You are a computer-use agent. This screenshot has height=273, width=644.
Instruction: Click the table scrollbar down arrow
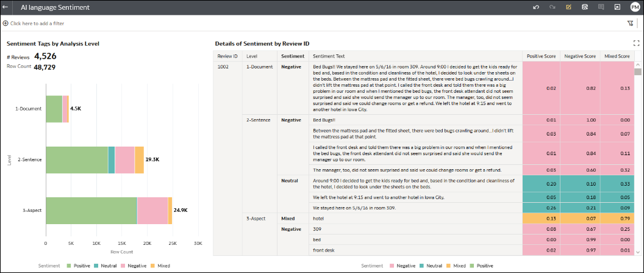pyautogui.click(x=637, y=252)
